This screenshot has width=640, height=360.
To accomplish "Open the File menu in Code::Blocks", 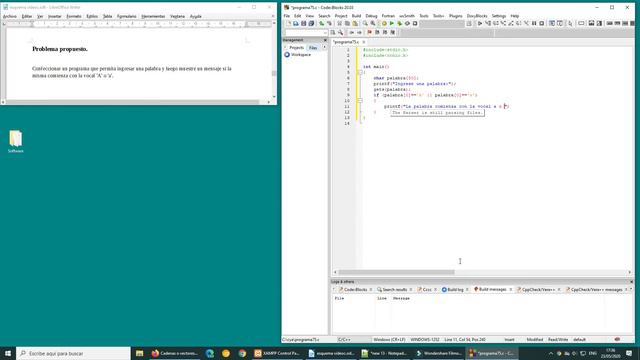I will point(287,16).
